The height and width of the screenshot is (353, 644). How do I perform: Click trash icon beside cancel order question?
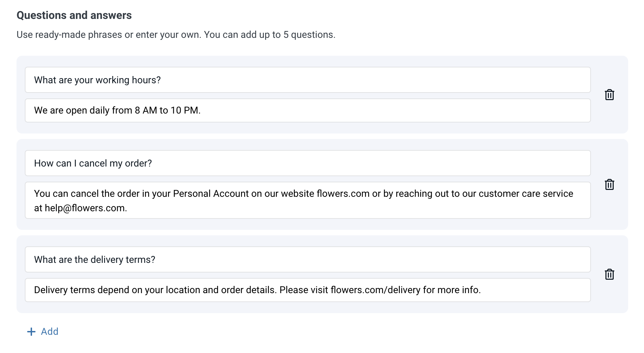(x=609, y=184)
